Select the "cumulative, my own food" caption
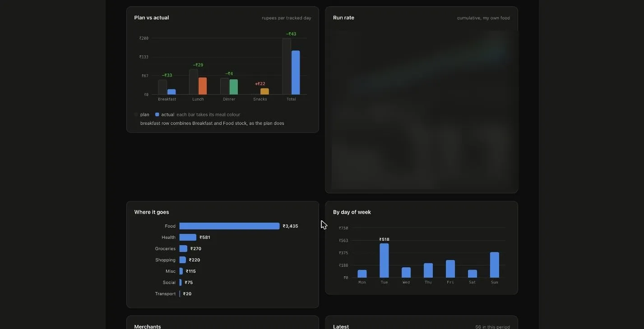644x329 pixels. pos(483,18)
